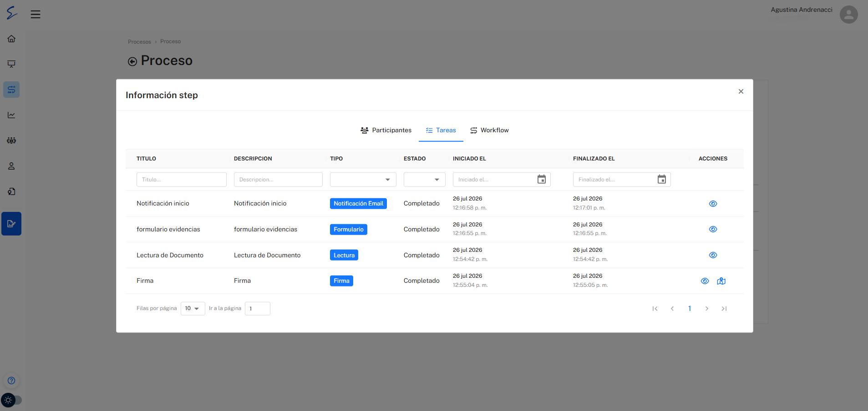Go to the last page

[x=724, y=309]
